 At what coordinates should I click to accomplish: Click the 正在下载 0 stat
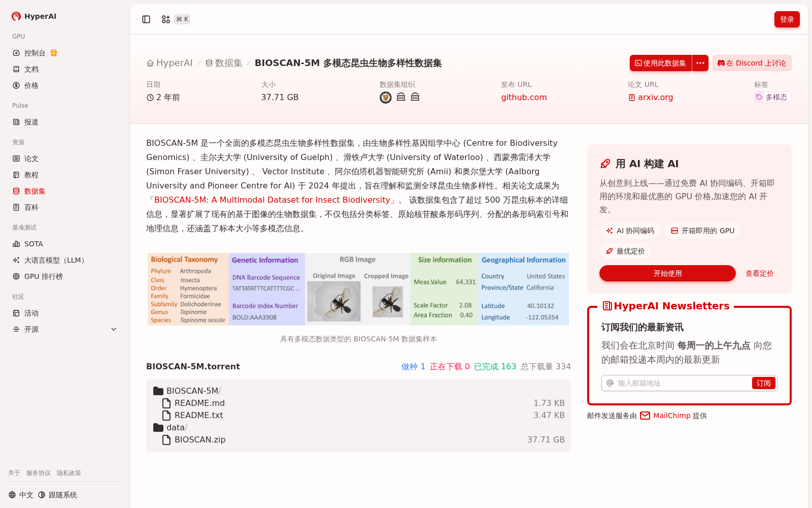click(450, 366)
